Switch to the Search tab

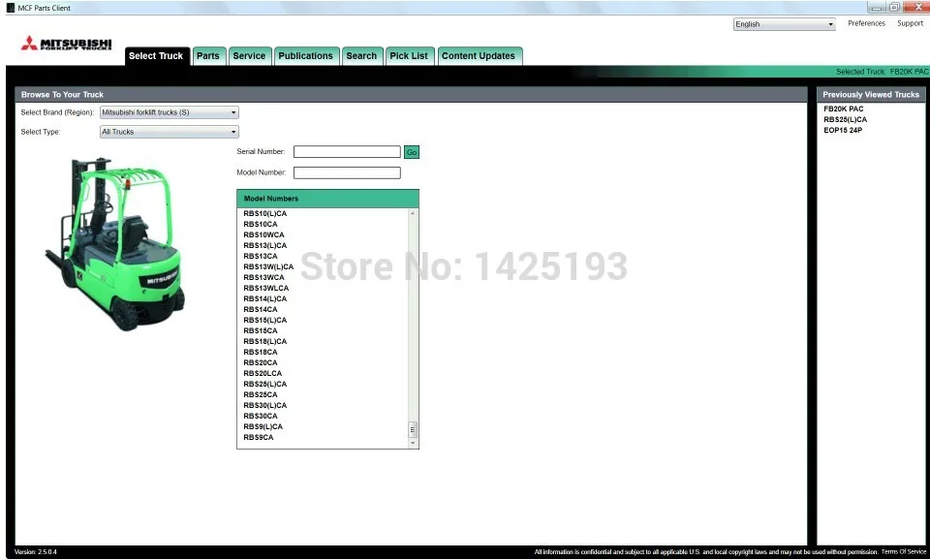[361, 56]
